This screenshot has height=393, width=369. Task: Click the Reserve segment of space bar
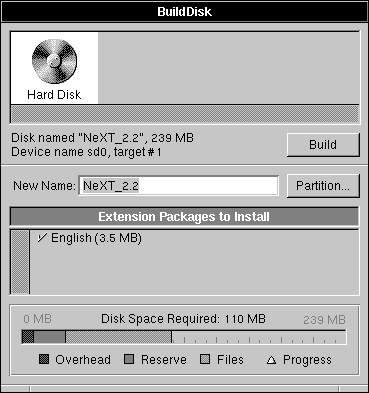pos(50,337)
